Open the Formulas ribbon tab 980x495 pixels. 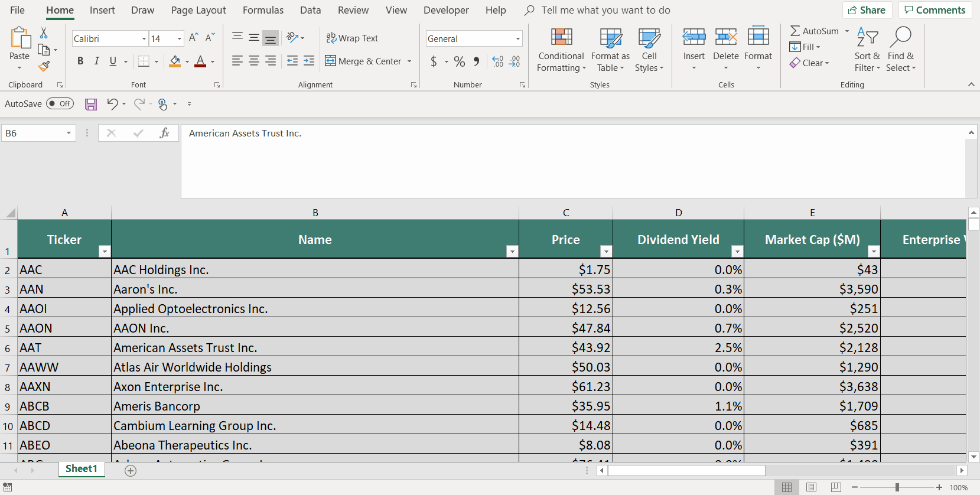(x=263, y=10)
